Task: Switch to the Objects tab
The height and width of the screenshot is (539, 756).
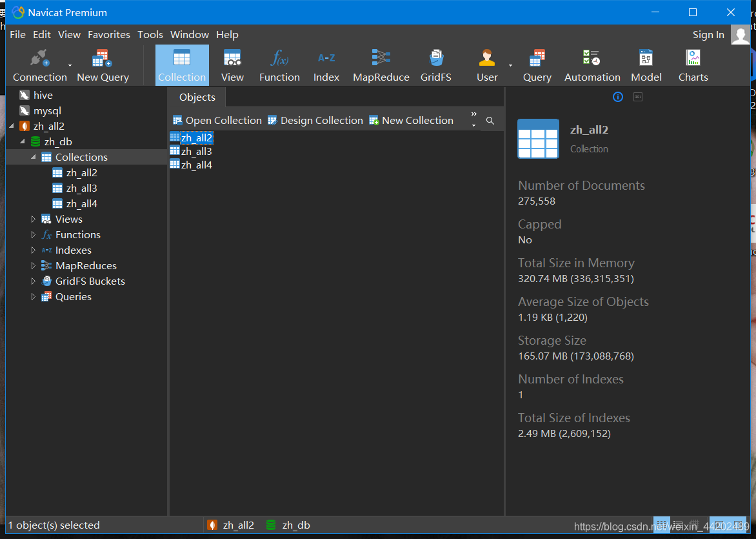Action: 197,97
